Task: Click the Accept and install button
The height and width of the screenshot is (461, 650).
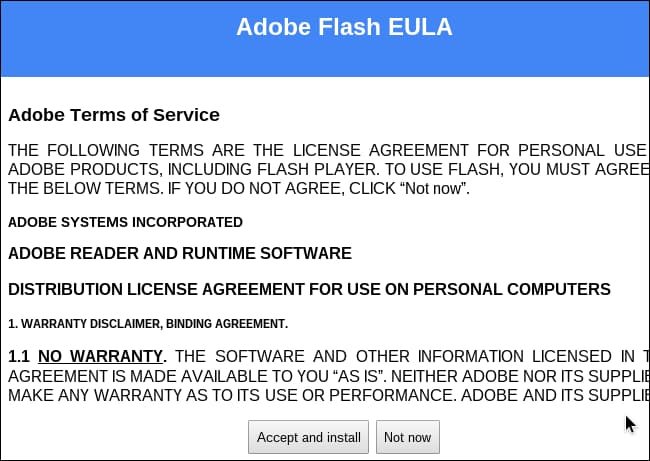Action: click(308, 437)
